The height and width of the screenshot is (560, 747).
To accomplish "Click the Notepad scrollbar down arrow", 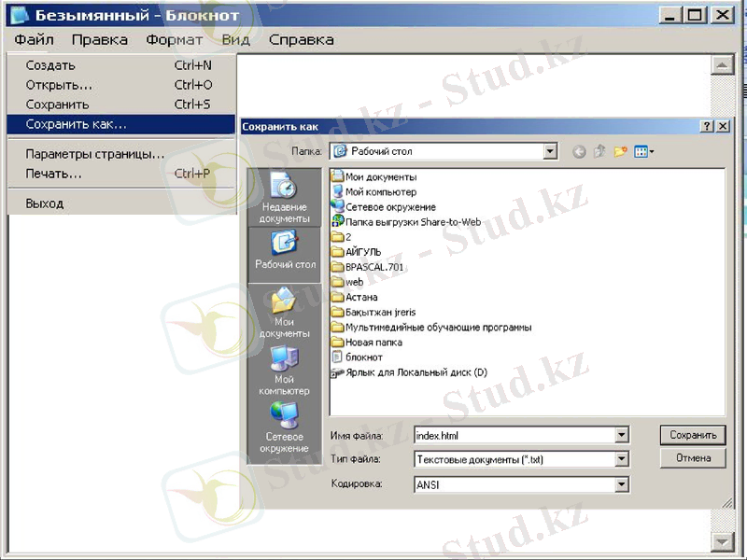I will tap(722, 541).
